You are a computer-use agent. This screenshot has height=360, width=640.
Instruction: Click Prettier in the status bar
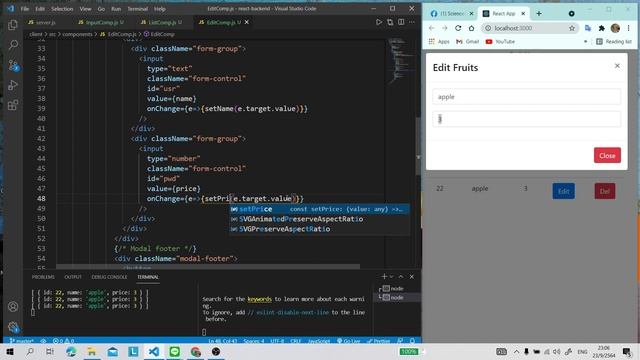(379, 341)
